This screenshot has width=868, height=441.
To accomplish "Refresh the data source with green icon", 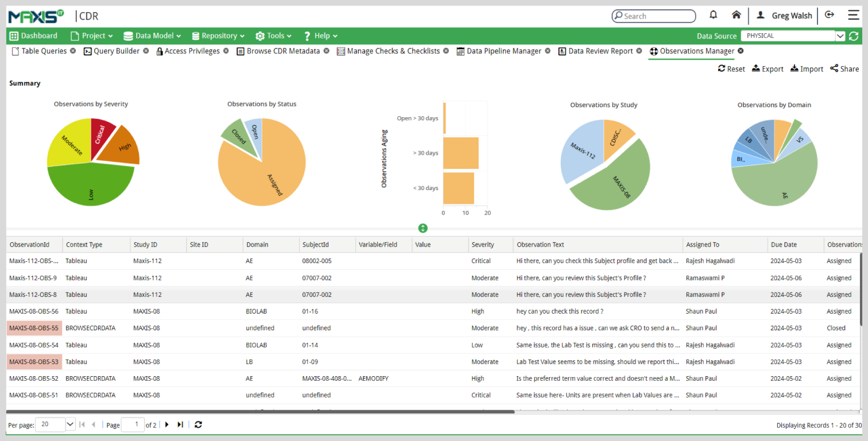I will (x=854, y=36).
